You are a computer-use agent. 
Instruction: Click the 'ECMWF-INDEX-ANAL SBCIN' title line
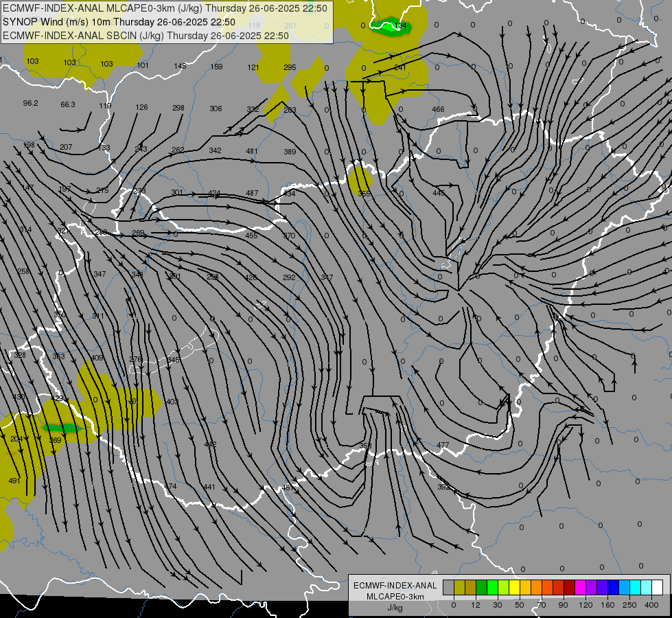[146, 36]
